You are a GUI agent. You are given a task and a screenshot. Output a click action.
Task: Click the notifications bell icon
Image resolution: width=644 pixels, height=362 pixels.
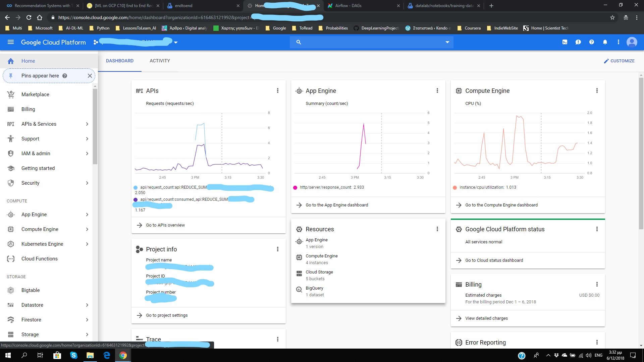605,42
